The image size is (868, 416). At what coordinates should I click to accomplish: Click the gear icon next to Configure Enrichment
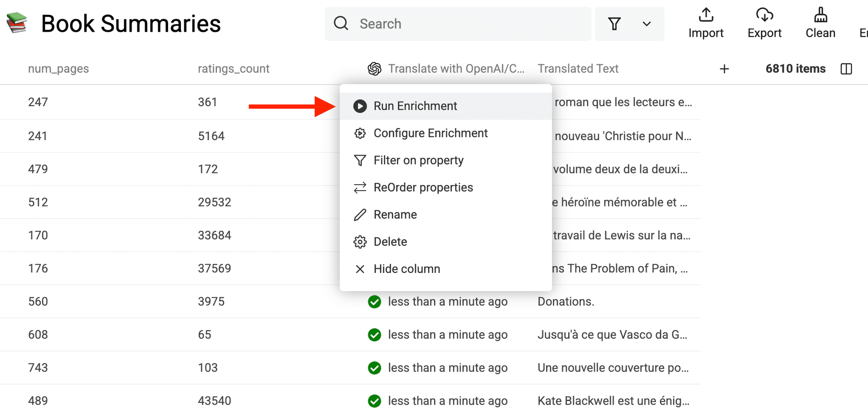pyautogui.click(x=360, y=133)
